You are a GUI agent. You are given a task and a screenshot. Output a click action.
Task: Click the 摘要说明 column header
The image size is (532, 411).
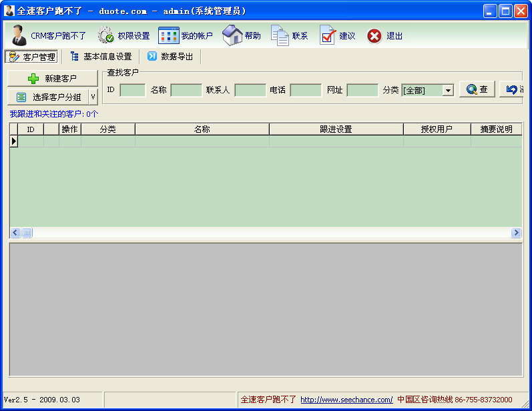(x=497, y=129)
